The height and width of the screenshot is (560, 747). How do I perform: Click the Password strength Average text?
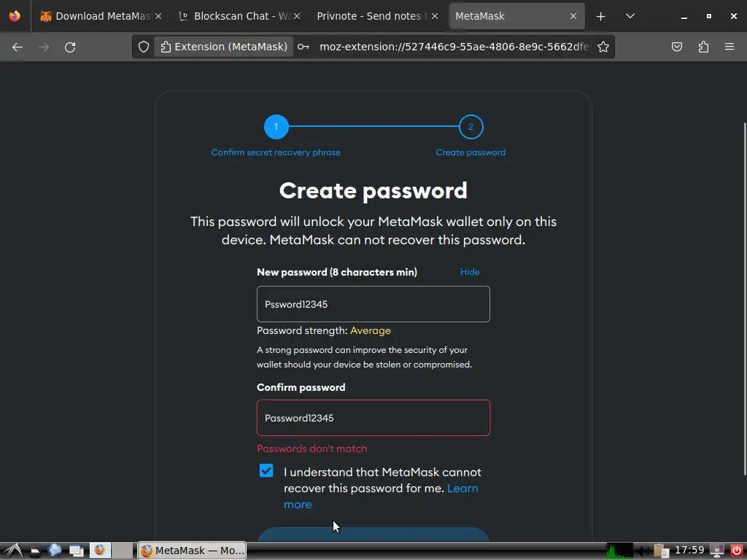pos(324,330)
